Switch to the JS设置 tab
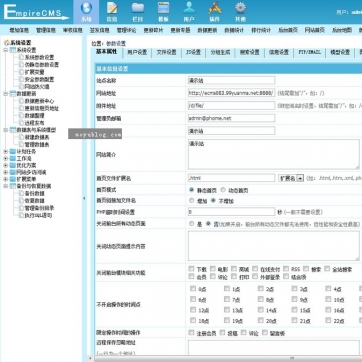The width and height of the screenshot is (362, 362). (193, 53)
